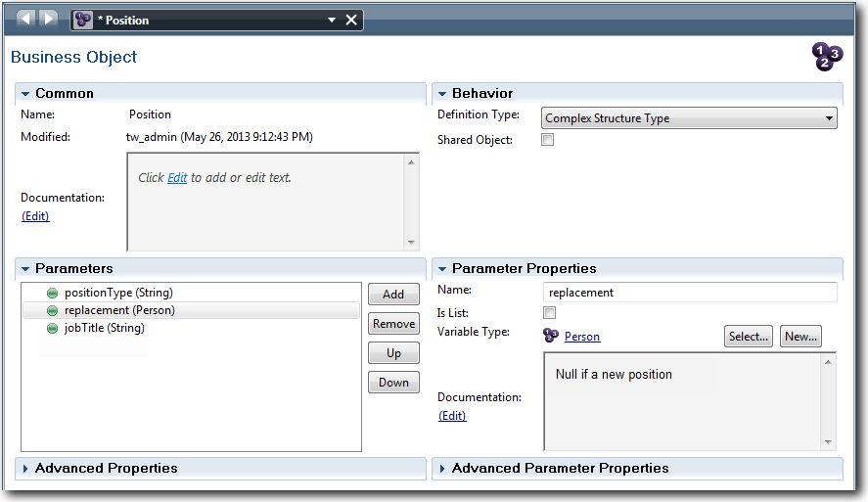Close the Position editor tab
The image size is (868, 502).
pyautogui.click(x=351, y=20)
